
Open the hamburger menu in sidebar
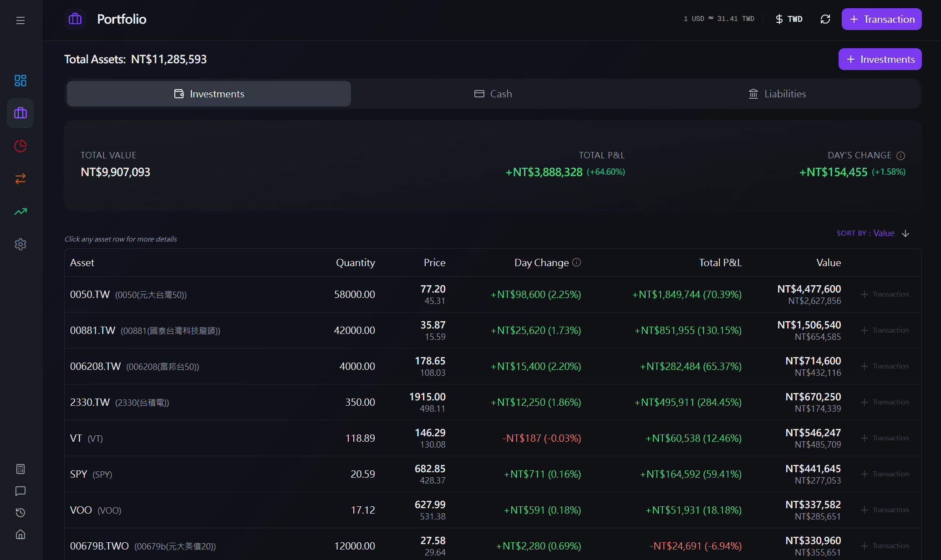click(20, 20)
